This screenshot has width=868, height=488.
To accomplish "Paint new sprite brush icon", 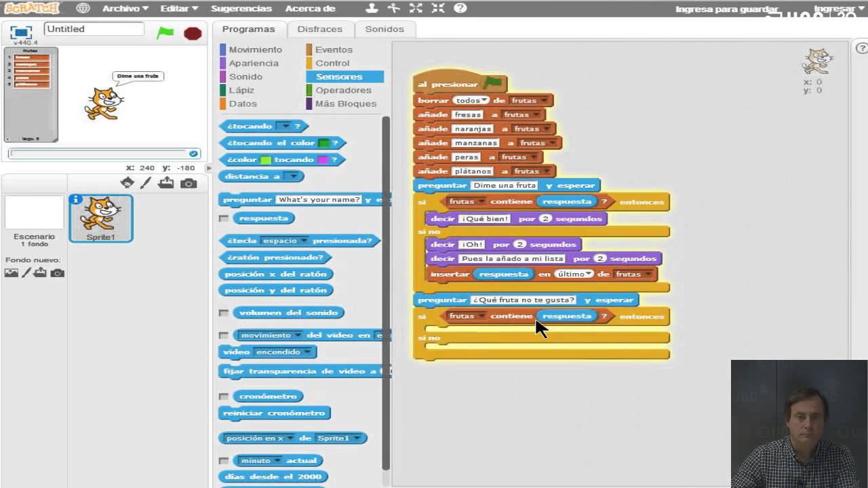I will (x=146, y=182).
